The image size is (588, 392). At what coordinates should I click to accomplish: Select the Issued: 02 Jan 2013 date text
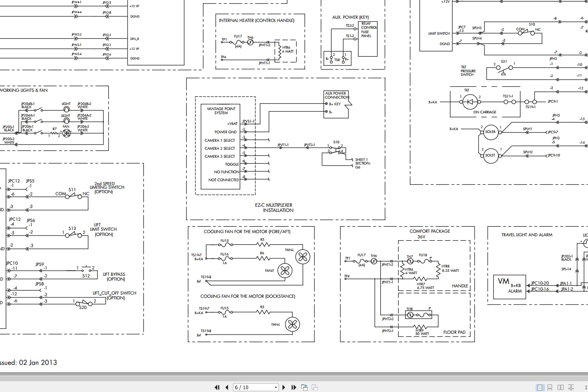(x=28, y=362)
